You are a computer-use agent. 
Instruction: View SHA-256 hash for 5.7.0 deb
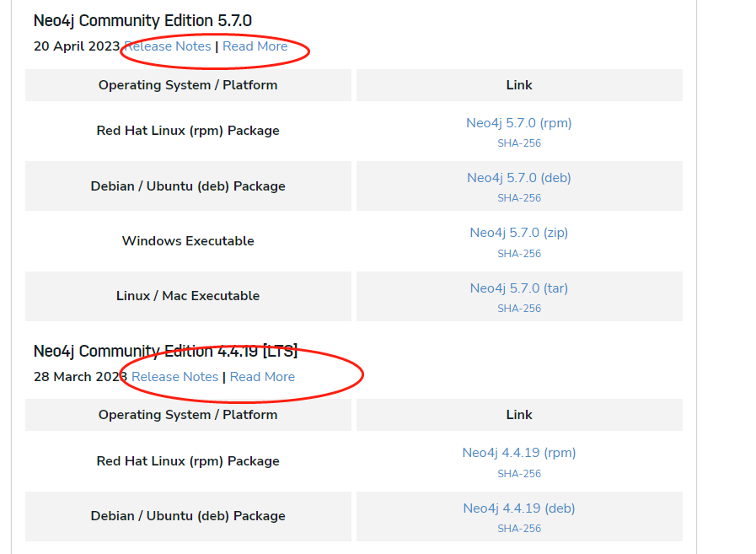(518, 198)
